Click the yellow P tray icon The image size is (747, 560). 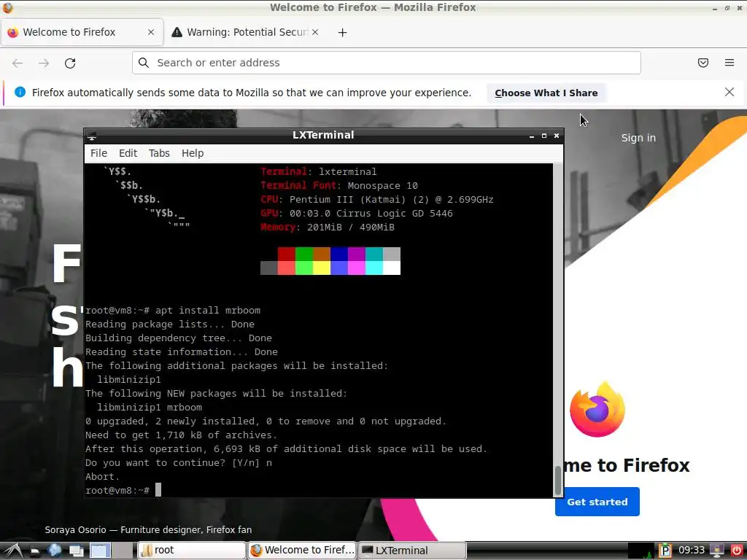click(665, 551)
